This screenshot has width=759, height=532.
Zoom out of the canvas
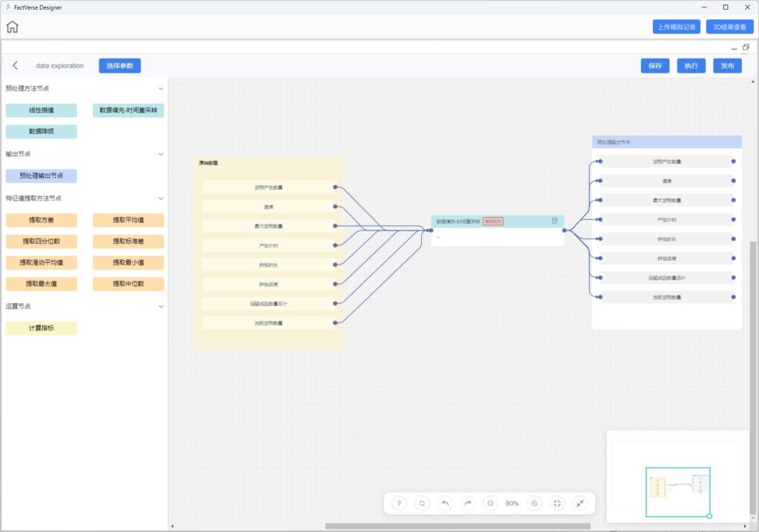[x=491, y=503]
